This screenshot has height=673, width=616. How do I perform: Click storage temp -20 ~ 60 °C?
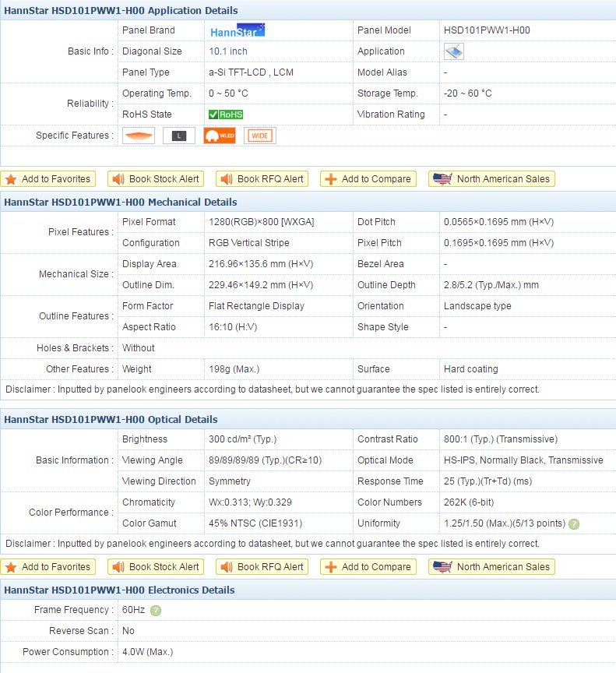(467, 93)
